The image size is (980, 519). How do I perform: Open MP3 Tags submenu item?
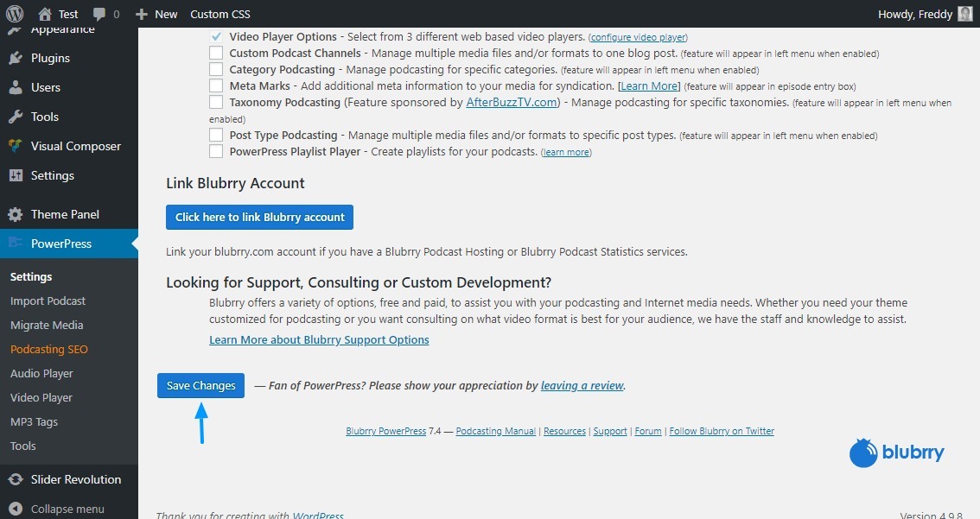35,422
